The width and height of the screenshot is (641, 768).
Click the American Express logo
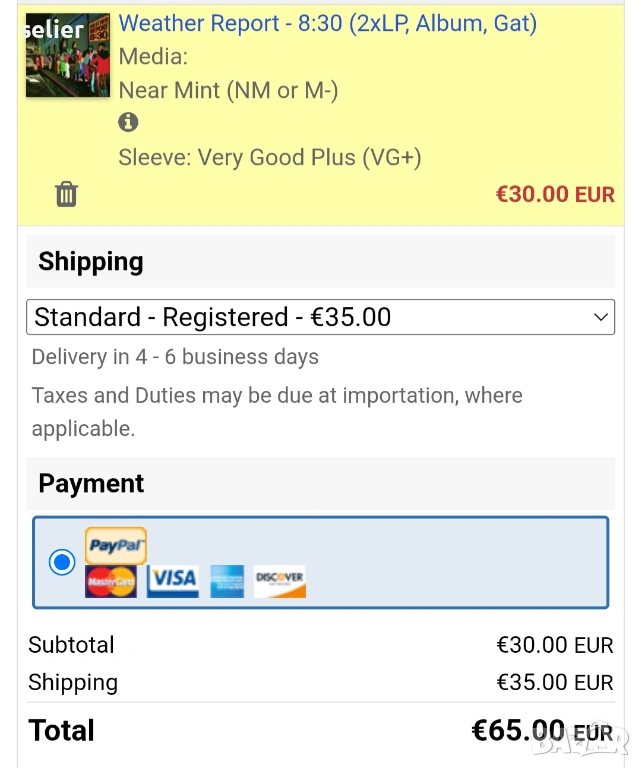pos(227,581)
